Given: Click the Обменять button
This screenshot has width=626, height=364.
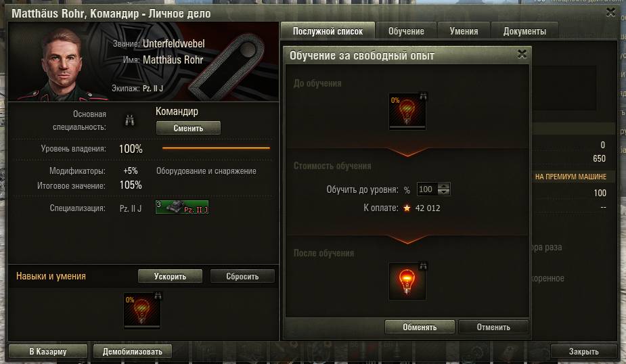Looking at the screenshot, I should point(420,327).
